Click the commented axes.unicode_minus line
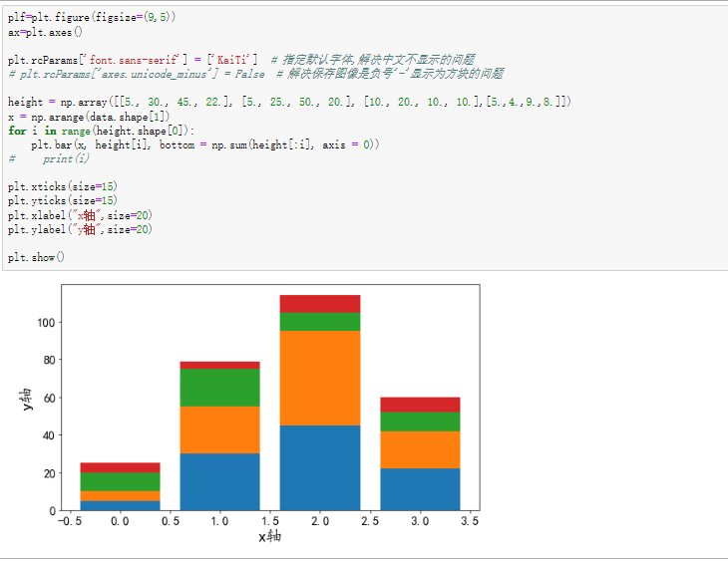728x561 pixels. point(256,75)
